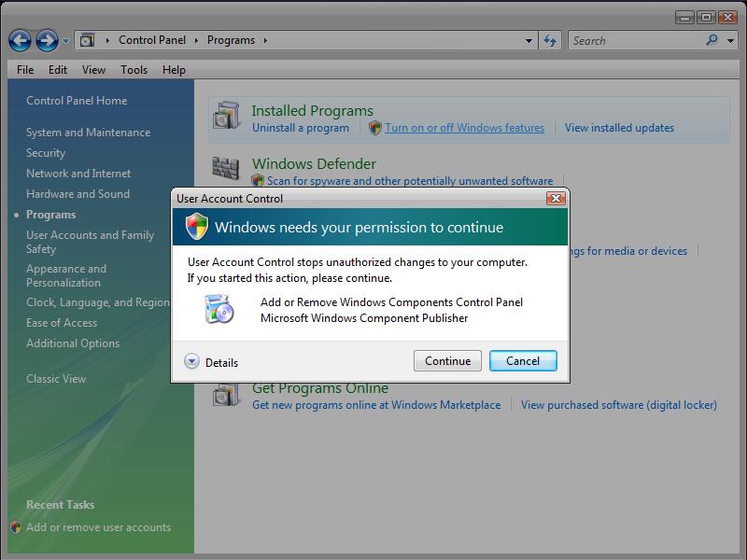Switch to Classic View
This screenshot has width=747, height=560.
[56, 379]
